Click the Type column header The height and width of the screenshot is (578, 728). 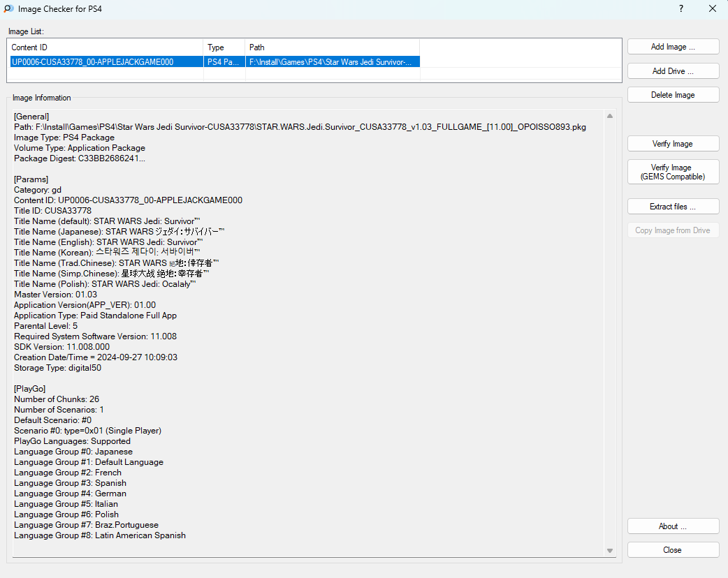(224, 47)
